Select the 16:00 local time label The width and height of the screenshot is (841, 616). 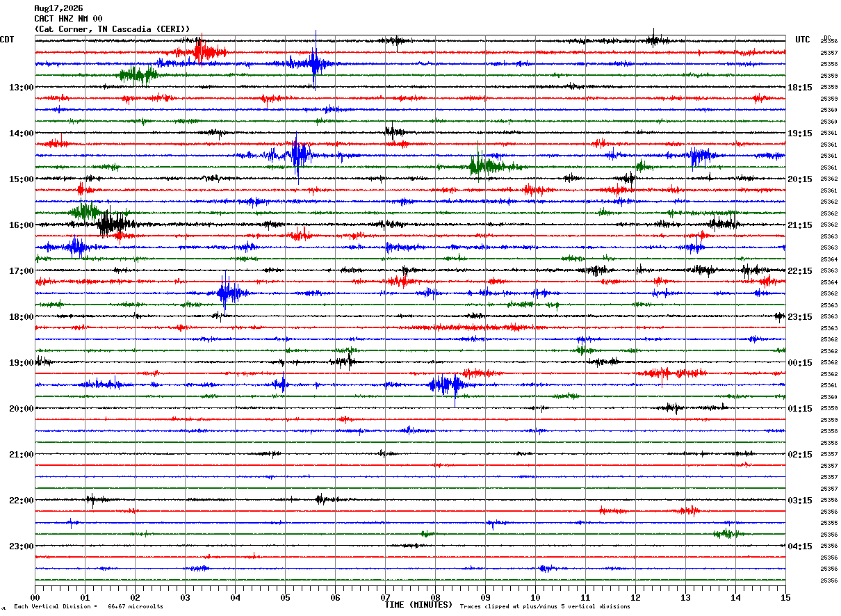point(22,225)
